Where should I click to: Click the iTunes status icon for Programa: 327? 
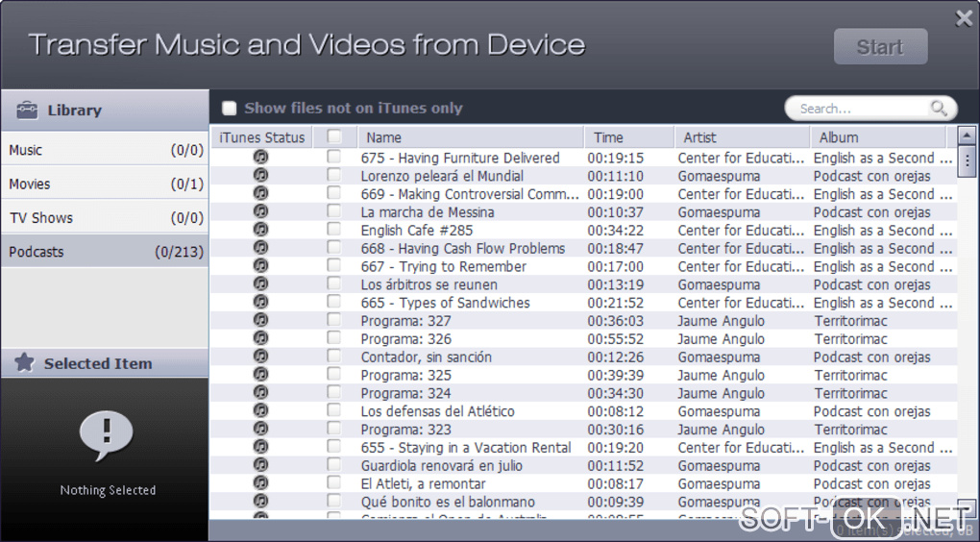[260, 321]
